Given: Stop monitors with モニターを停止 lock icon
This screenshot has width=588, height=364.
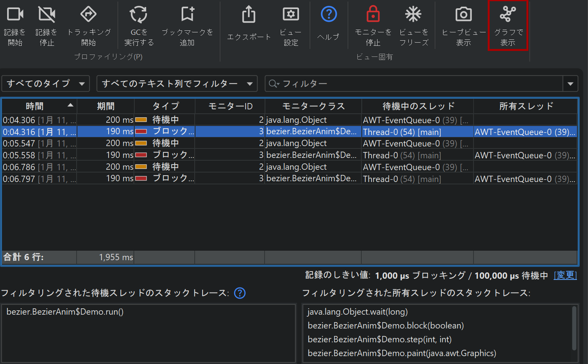Looking at the screenshot, I should pos(373,15).
